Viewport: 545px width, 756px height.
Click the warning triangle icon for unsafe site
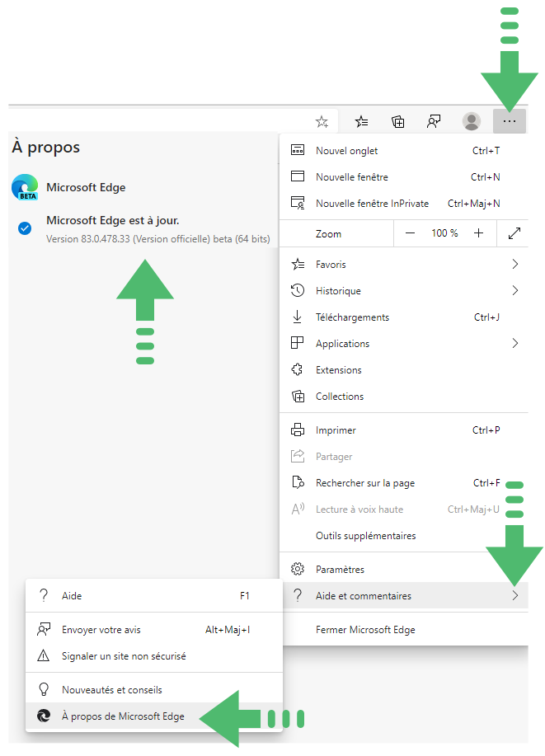(x=44, y=655)
